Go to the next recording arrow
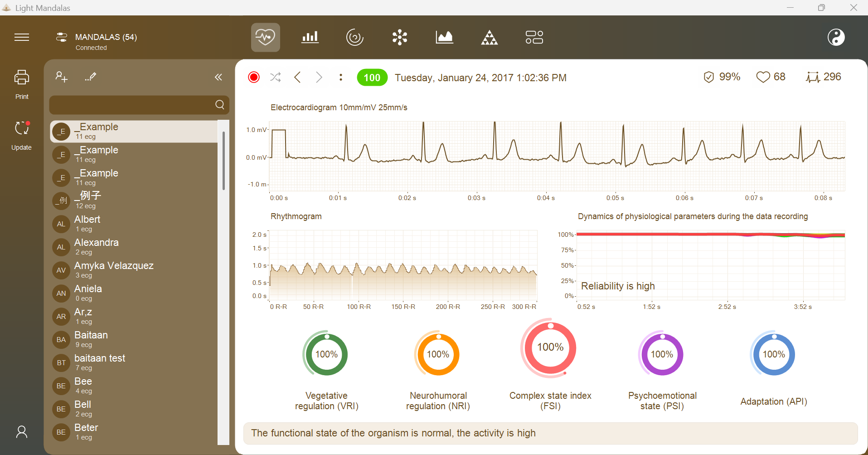Viewport: 868px width, 455px height. point(319,77)
